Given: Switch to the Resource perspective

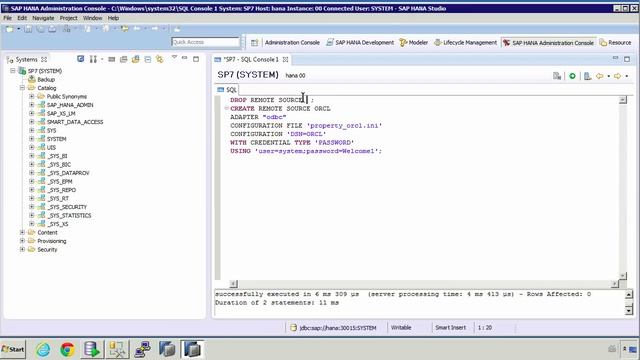Looking at the screenshot, I should (x=616, y=42).
